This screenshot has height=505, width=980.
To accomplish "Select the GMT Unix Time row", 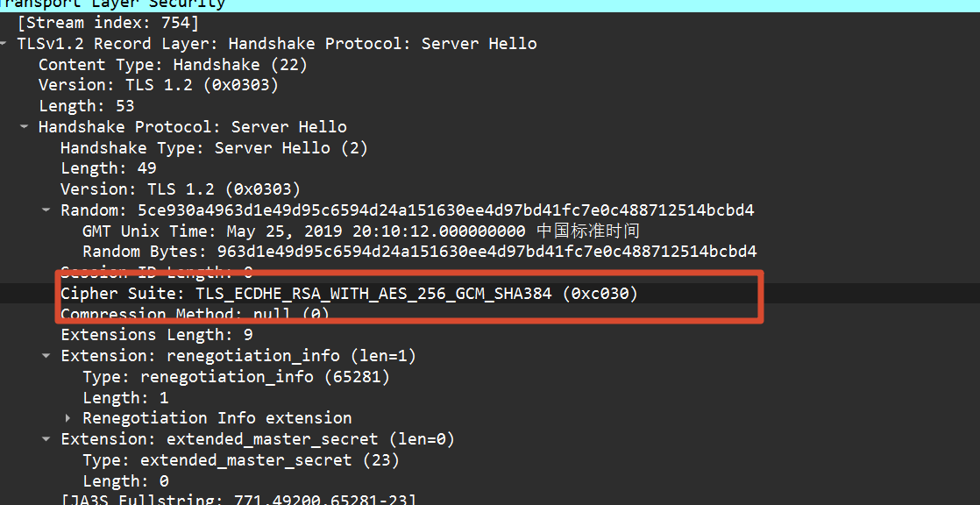I will (361, 231).
